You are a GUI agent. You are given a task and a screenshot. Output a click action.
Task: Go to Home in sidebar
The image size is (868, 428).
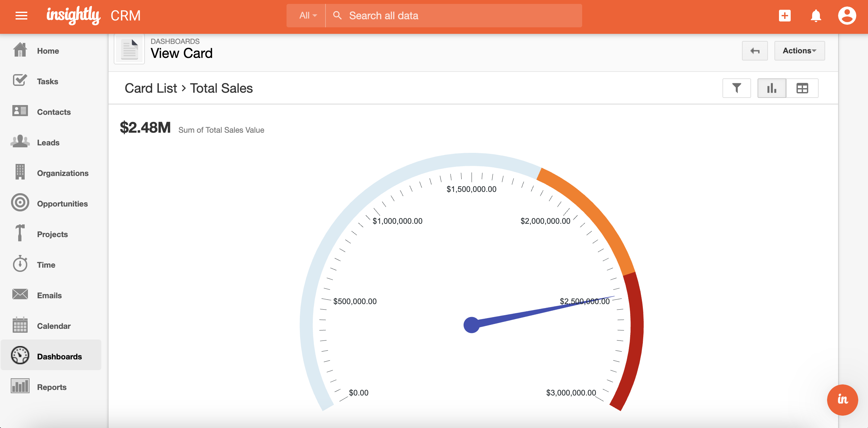48,51
